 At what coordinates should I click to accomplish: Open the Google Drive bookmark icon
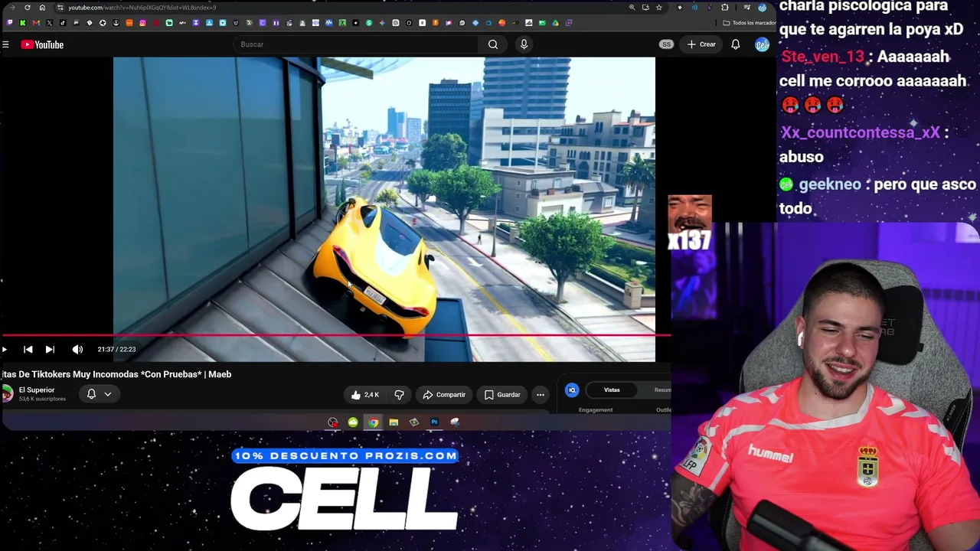(555, 23)
